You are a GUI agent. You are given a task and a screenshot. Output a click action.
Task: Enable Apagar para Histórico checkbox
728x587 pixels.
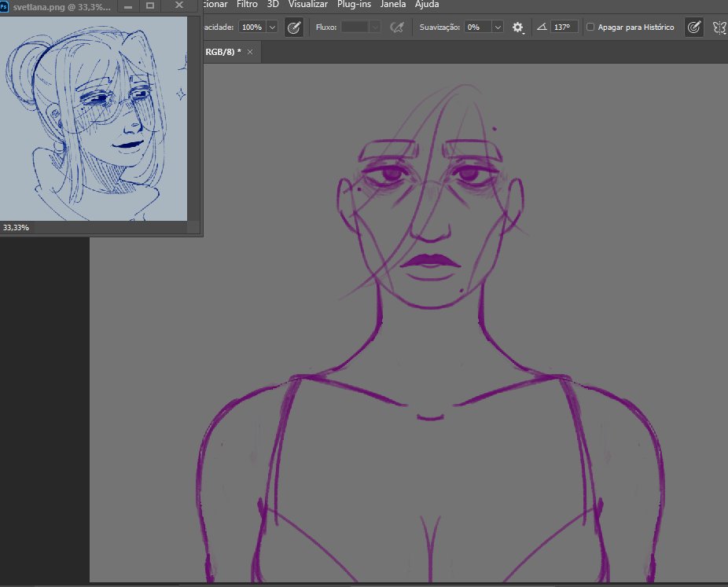pos(590,27)
